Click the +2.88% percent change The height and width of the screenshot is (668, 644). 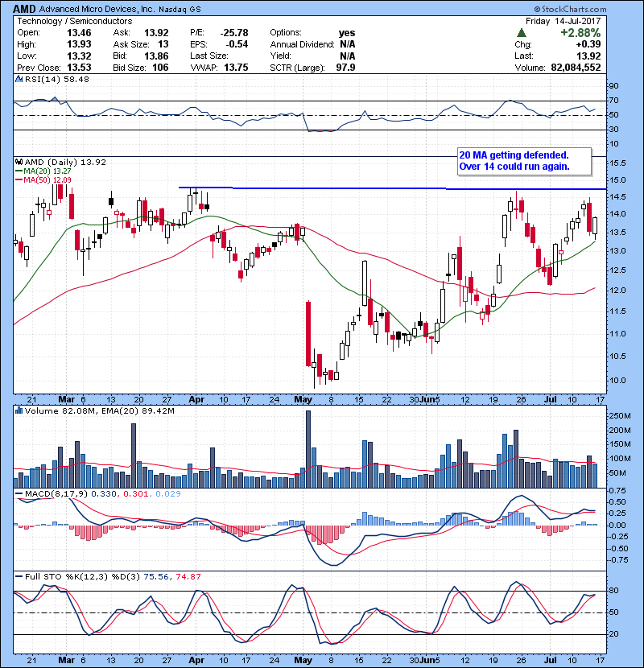580,33
